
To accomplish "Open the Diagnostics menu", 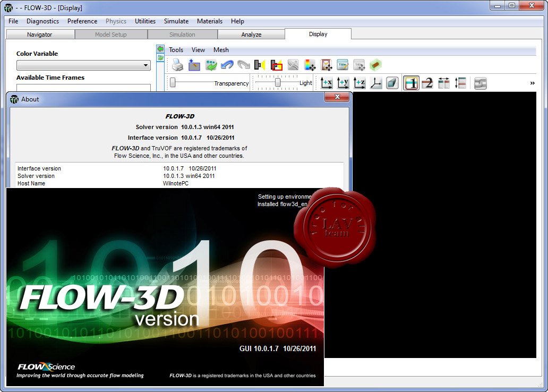I will click(x=42, y=21).
